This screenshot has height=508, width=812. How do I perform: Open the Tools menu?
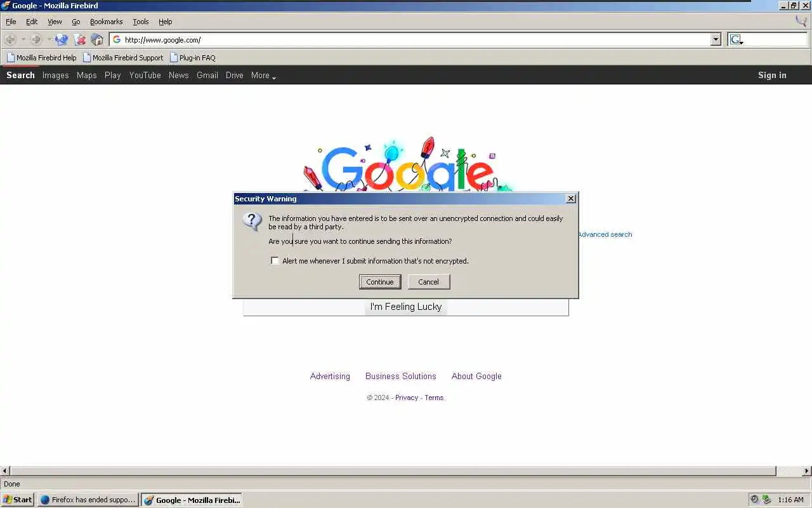pyautogui.click(x=140, y=22)
